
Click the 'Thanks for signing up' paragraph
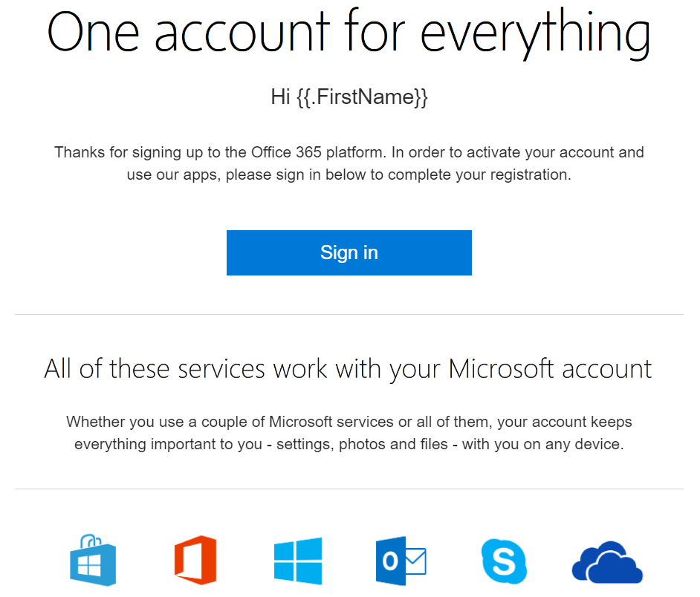(349, 164)
